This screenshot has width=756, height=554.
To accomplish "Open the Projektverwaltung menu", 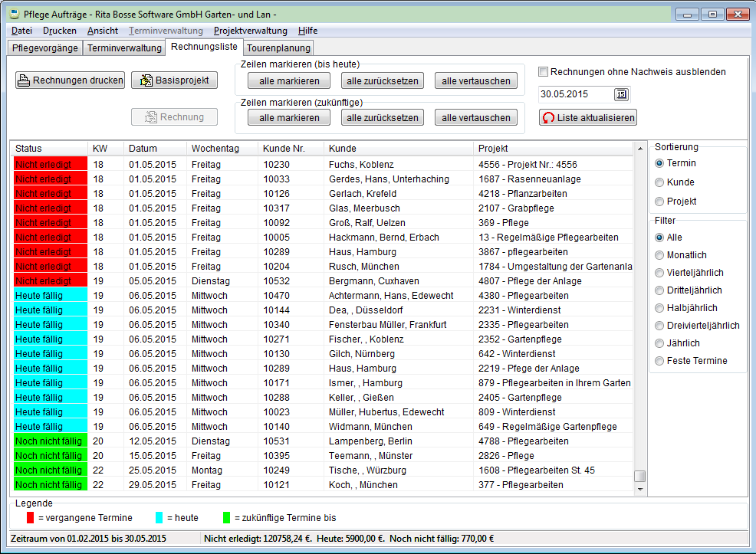I will tap(250, 31).
